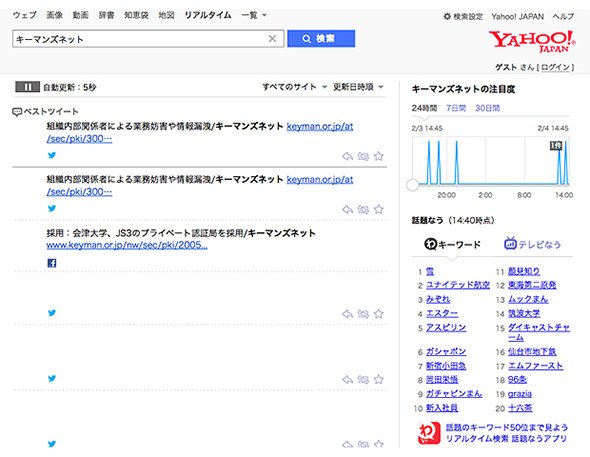Open 話題のキーワード50位まで見よう link
The image size is (590, 457).
click(506, 427)
